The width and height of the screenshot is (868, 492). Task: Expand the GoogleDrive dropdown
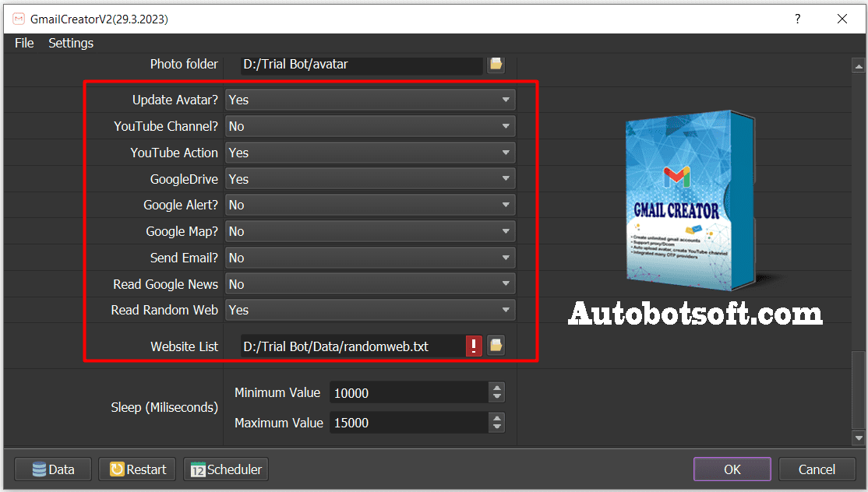(370, 179)
